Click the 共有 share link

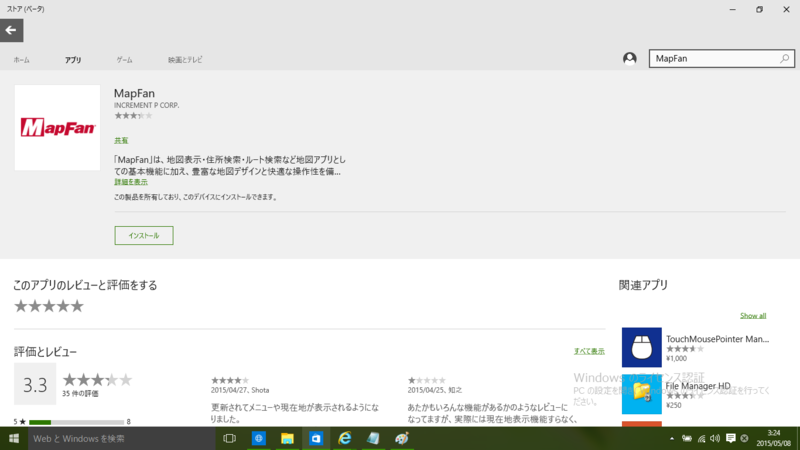click(121, 140)
